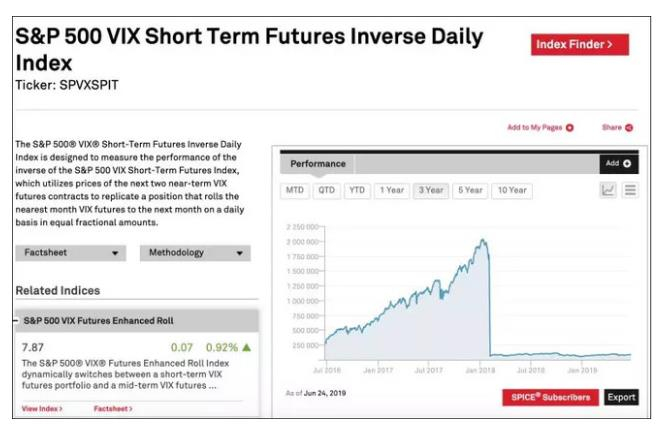Select the MTD time range
This screenshot has width=672, height=424.
click(x=295, y=190)
